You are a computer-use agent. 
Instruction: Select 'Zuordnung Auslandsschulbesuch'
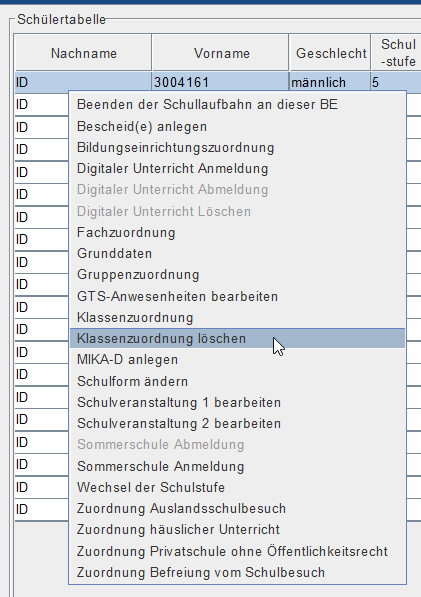click(237, 509)
